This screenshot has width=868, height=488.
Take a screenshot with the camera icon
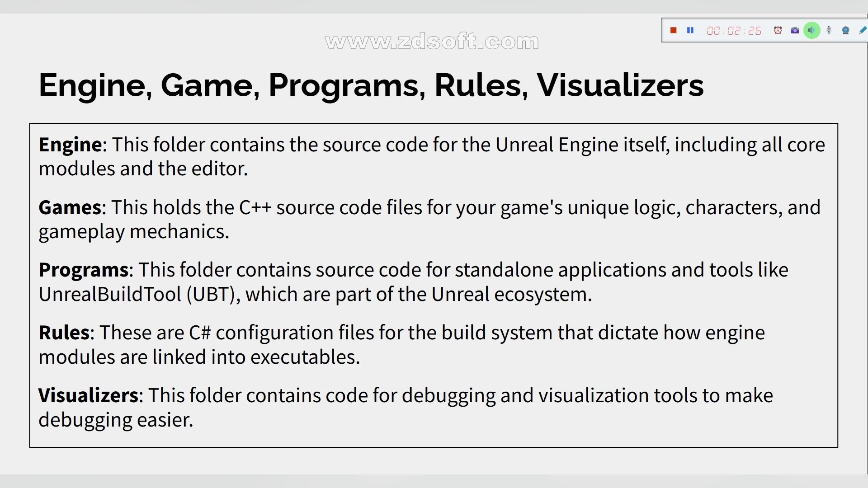(795, 30)
